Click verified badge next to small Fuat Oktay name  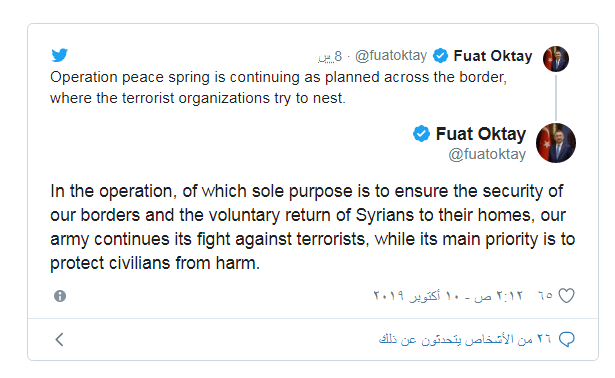point(440,56)
